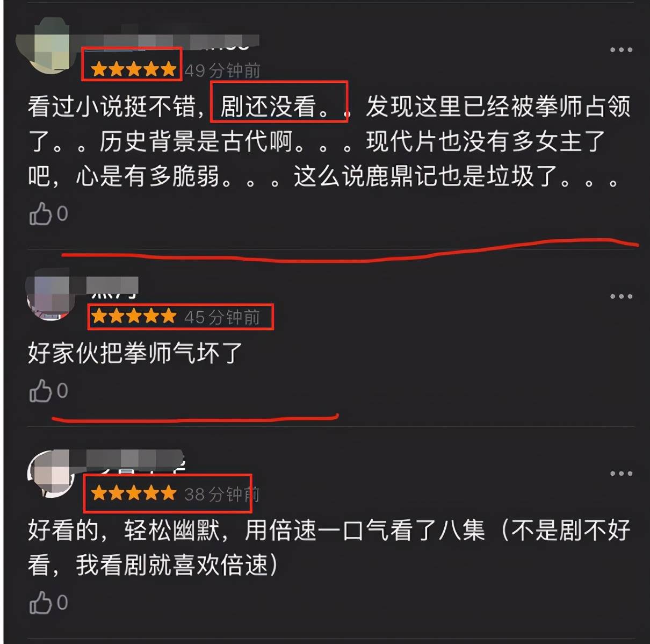This screenshot has width=650, height=644.
Task: Open the review starting with 好看的，轻松幽默
Action: (x=329, y=548)
